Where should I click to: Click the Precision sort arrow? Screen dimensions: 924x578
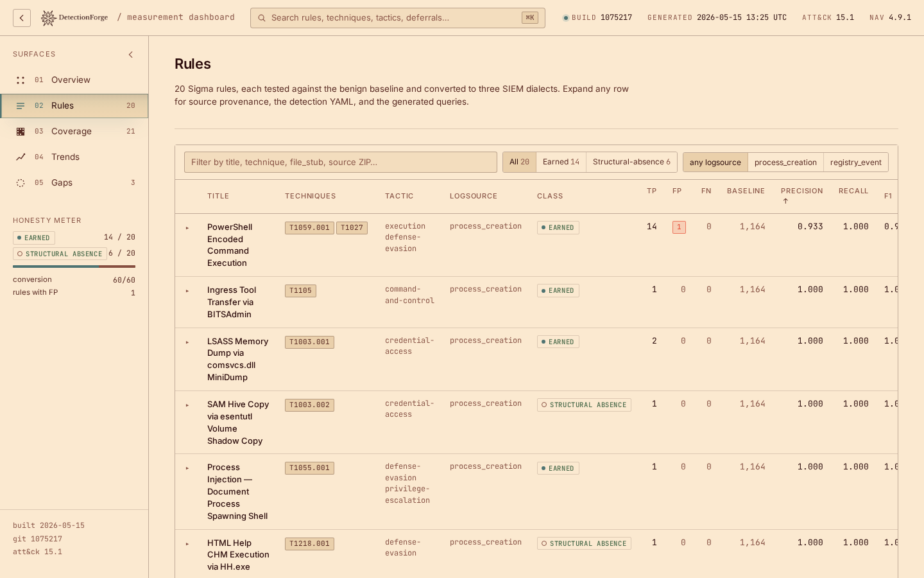click(x=785, y=201)
